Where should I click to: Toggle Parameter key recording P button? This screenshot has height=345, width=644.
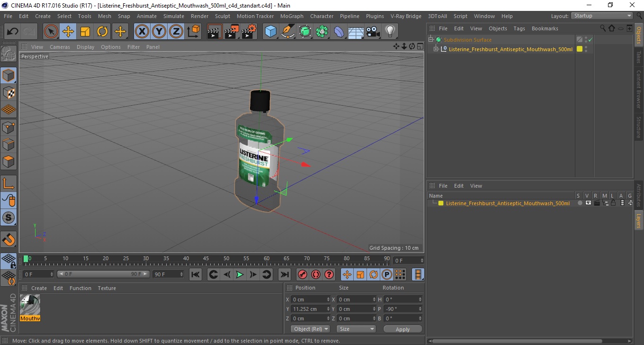point(387,274)
